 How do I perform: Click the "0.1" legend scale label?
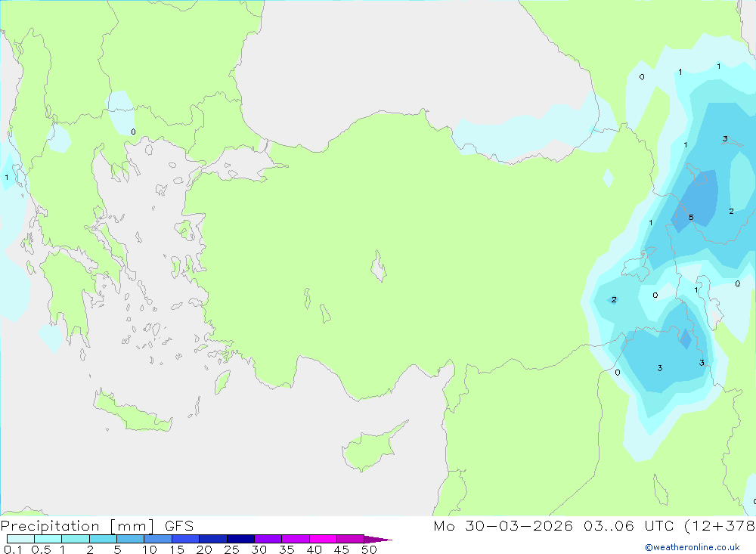(13, 549)
